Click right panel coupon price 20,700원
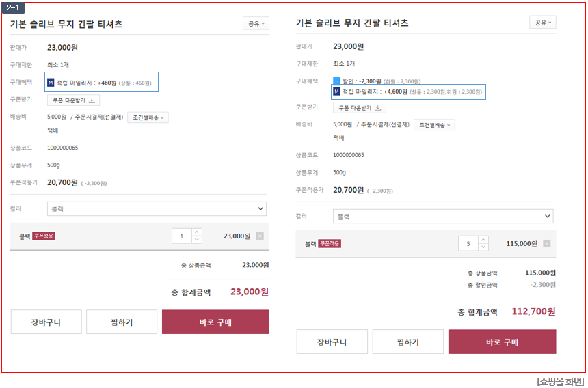 pos(349,191)
